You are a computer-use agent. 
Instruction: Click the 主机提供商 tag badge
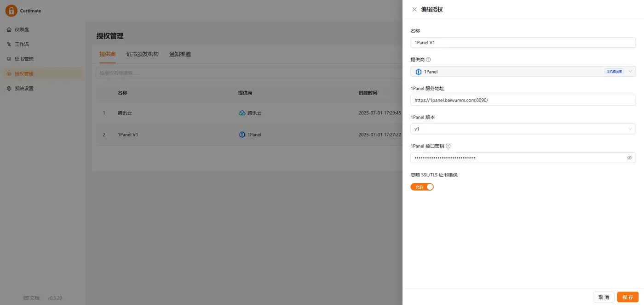pos(614,72)
